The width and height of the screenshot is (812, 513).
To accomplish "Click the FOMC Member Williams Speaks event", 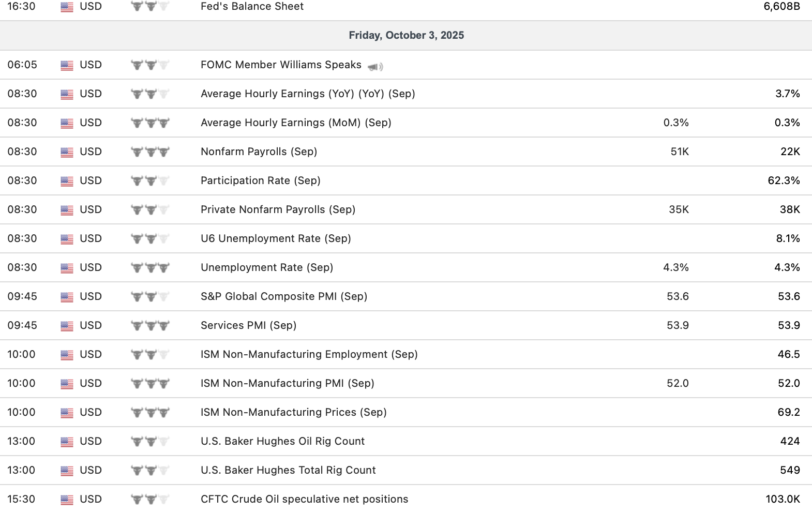I will (x=281, y=65).
